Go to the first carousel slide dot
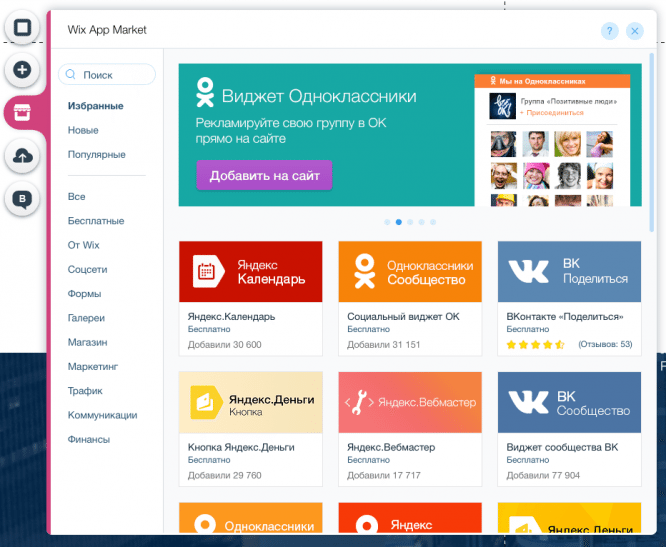666x547 pixels. (x=387, y=222)
